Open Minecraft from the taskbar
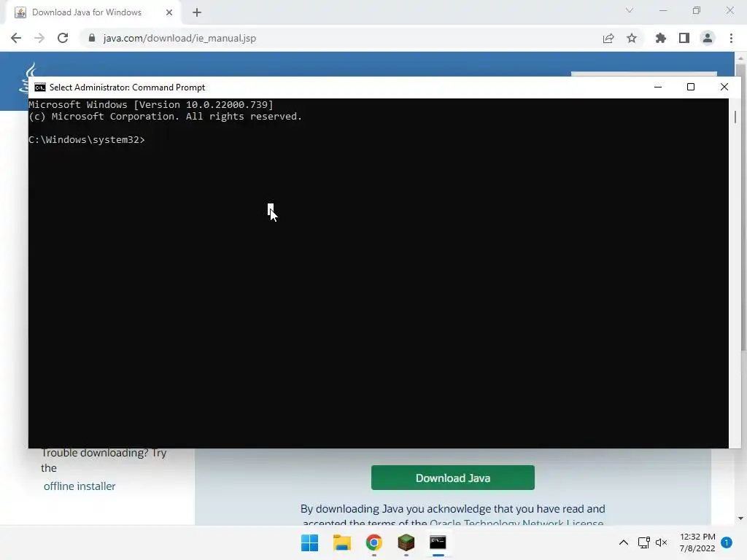Screen dimensions: 747x560 click(406, 542)
